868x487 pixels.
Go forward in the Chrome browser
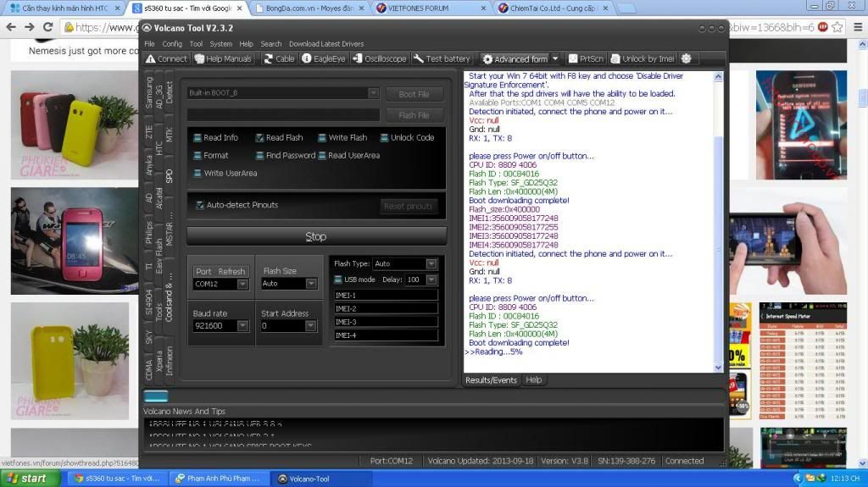click(x=30, y=27)
